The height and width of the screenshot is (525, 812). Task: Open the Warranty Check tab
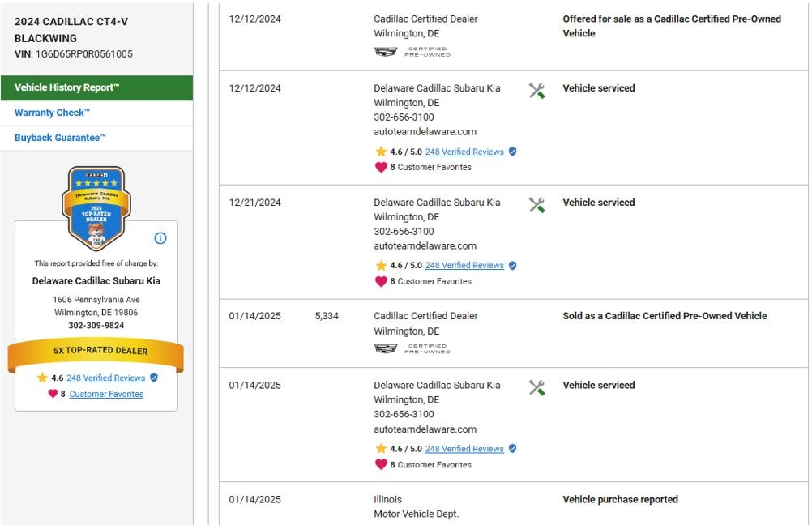tap(53, 113)
